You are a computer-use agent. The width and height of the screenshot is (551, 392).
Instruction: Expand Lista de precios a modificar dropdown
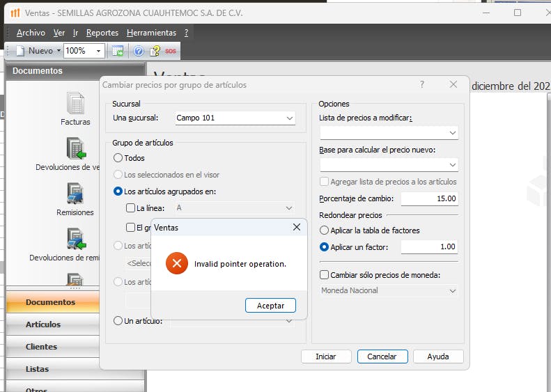coord(389,133)
